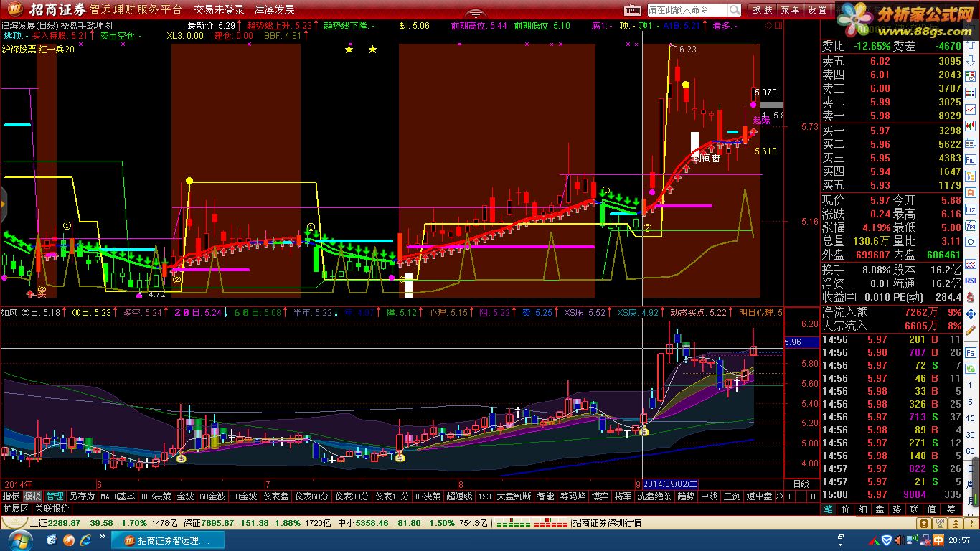Open the F10 info icon
980x551 pixels.
971,159
